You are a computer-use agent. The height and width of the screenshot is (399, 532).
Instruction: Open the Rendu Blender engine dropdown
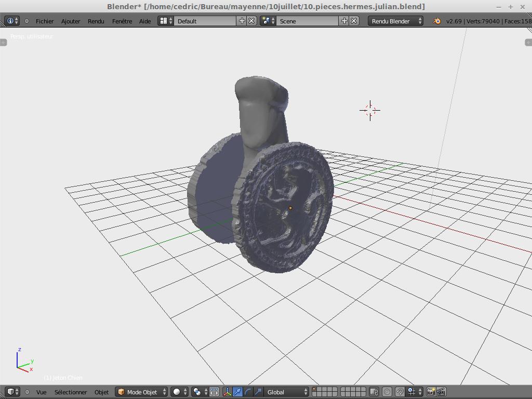pyautogui.click(x=395, y=21)
